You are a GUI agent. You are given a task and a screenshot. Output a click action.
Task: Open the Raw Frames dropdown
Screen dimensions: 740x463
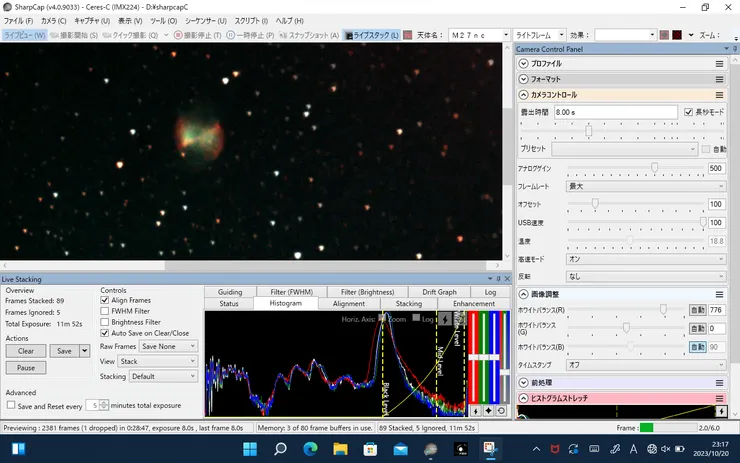point(168,346)
